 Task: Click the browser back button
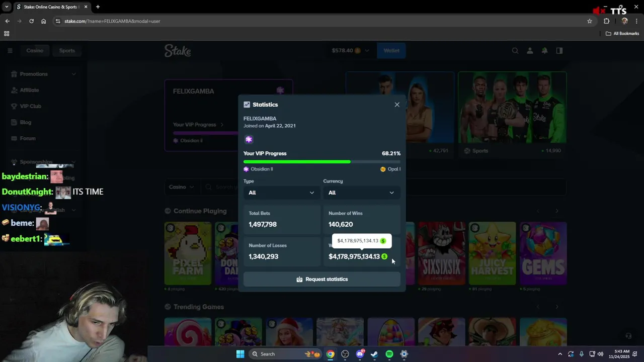pyautogui.click(x=7, y=21)
